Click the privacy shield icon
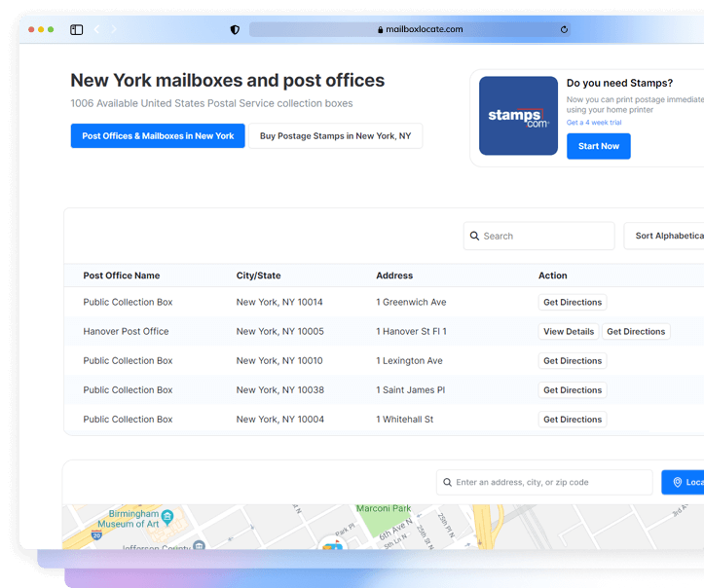This screenshot has width=704, height=588. pyautogui.click(x=235, y=30)
